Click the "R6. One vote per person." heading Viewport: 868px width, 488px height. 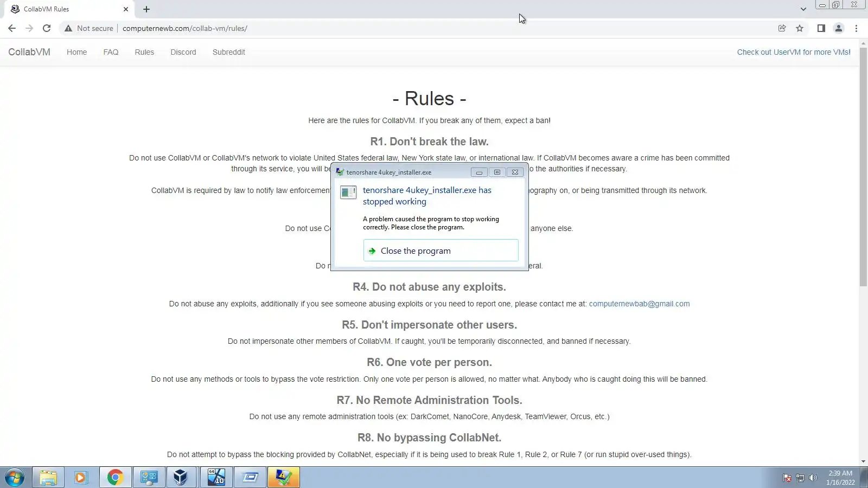tap(429, 362)
